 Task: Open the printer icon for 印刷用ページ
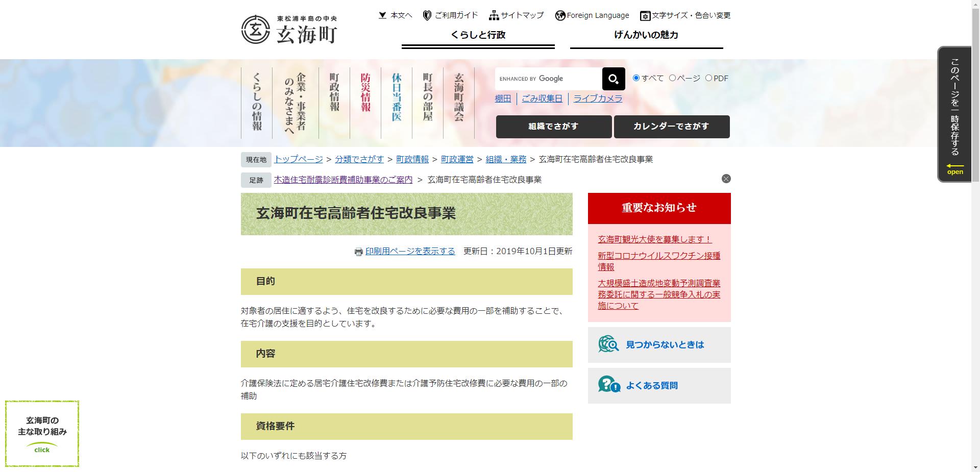357,251
